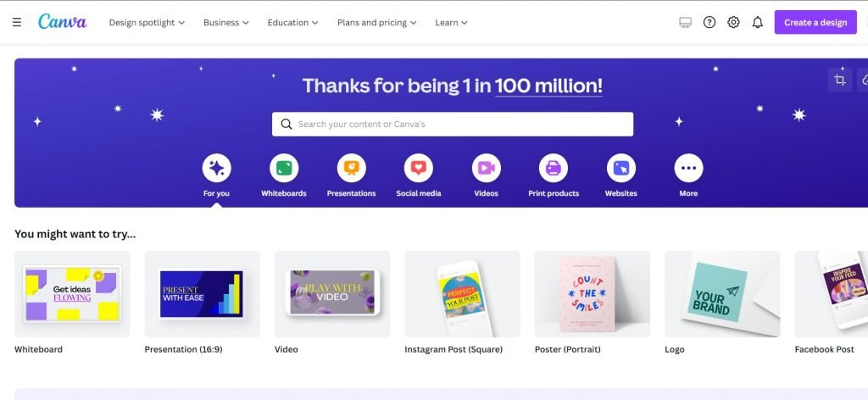Choose the Videos category icon
The image size is (868, 400).
486,169
